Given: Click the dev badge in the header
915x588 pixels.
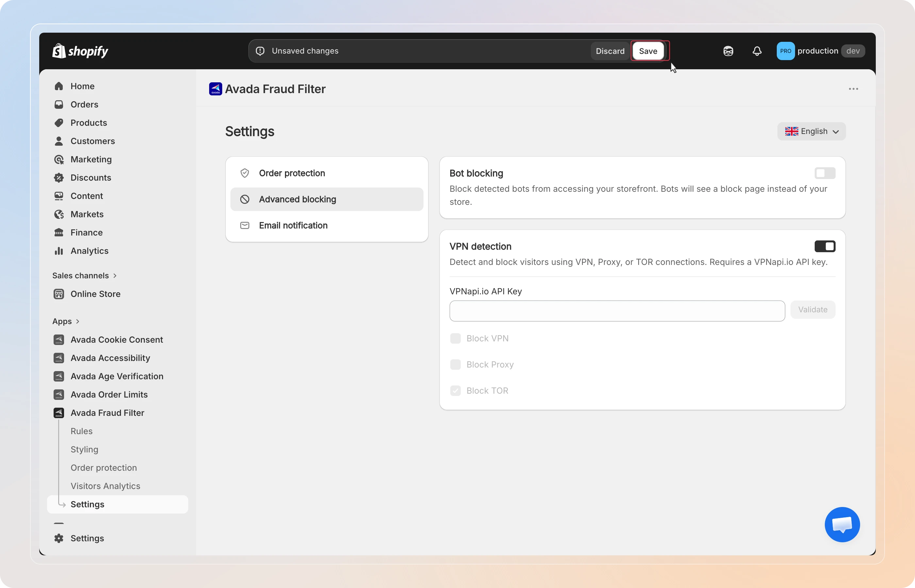Looking at the screenshot, I should (x=853, y=51).
